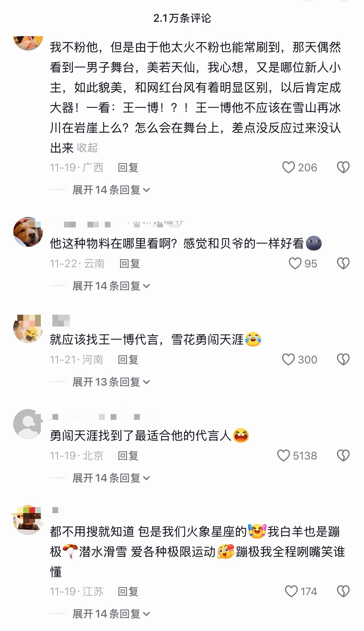Expand 14 replies under Guangxi comment
Image resolution: width=364 pixels, height=631 pixels.
(x=111, y=190)
